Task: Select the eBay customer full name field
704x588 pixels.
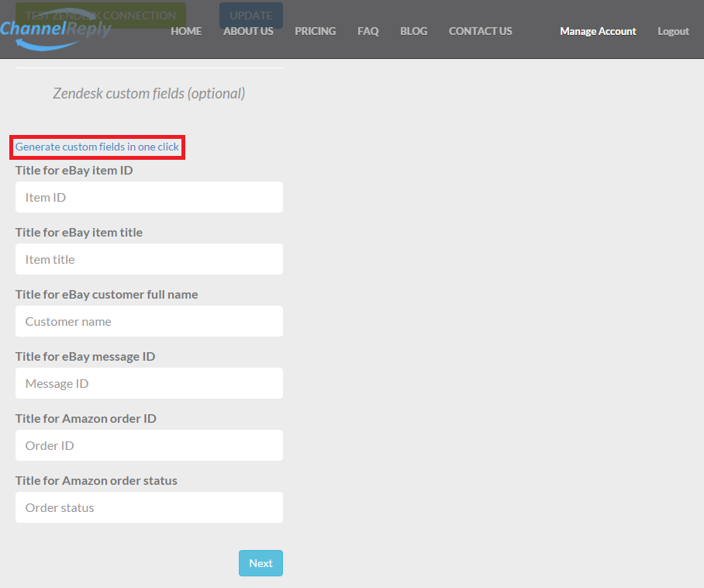Action: point(149,321)
